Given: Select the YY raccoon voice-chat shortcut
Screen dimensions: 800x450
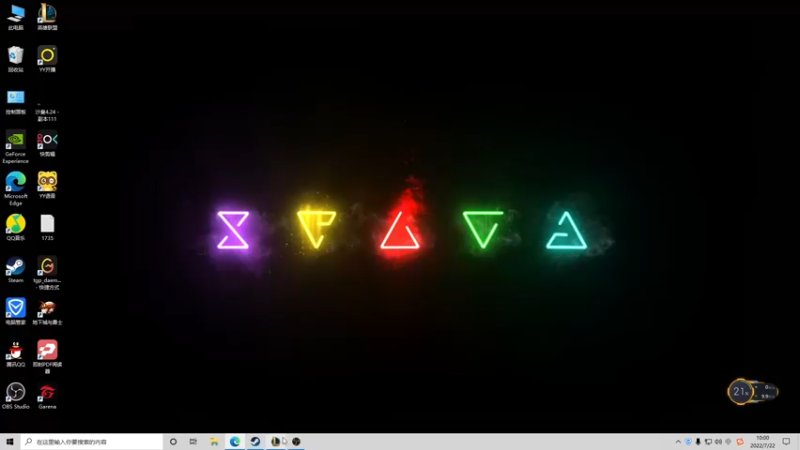Looking at the screenshot, I should [47, 185].
